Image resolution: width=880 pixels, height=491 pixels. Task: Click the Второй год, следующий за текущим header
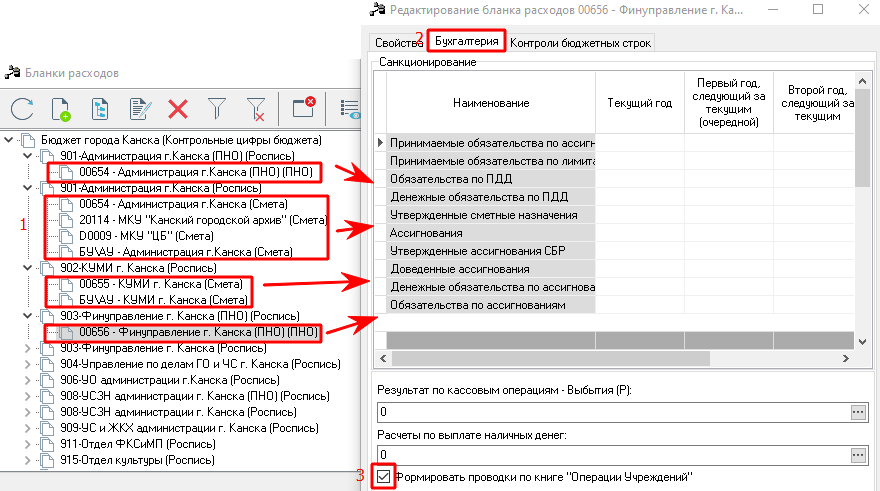point(814,103)
